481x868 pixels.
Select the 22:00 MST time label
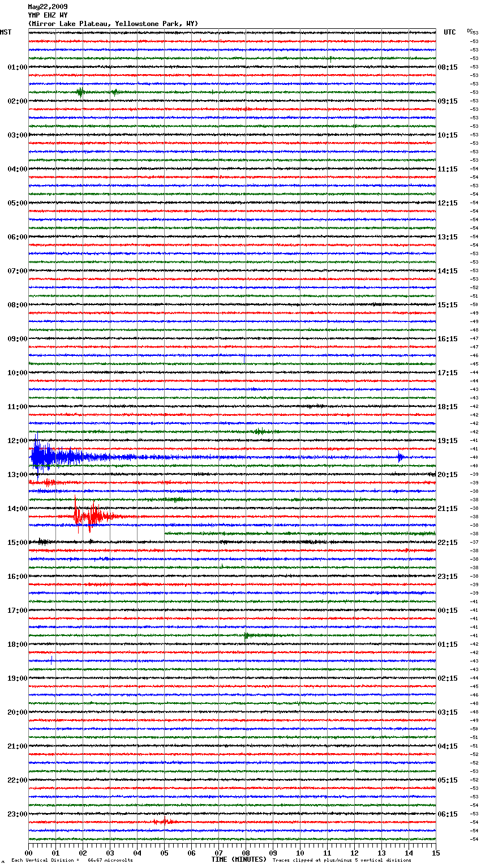(x=17, y=780)
